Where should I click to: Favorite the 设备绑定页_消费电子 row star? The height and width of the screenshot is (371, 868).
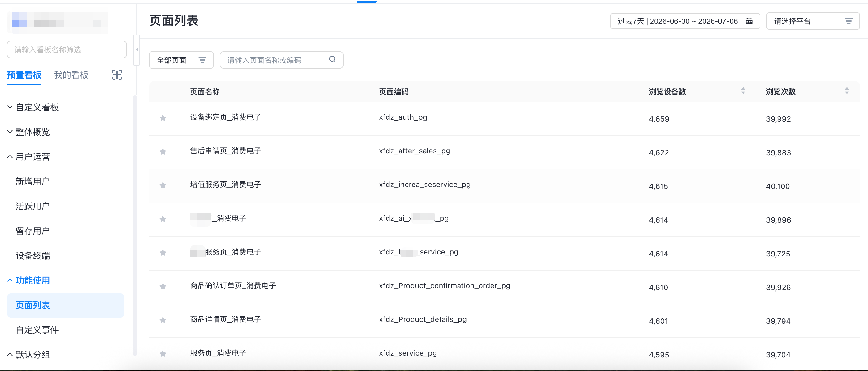point(163,118)
